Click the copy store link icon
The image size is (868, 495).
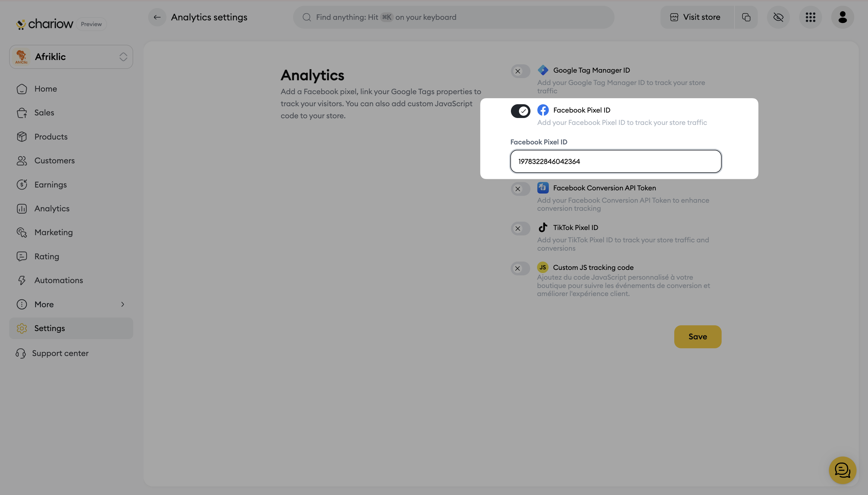pyautogui.click(x=746, y=17)
